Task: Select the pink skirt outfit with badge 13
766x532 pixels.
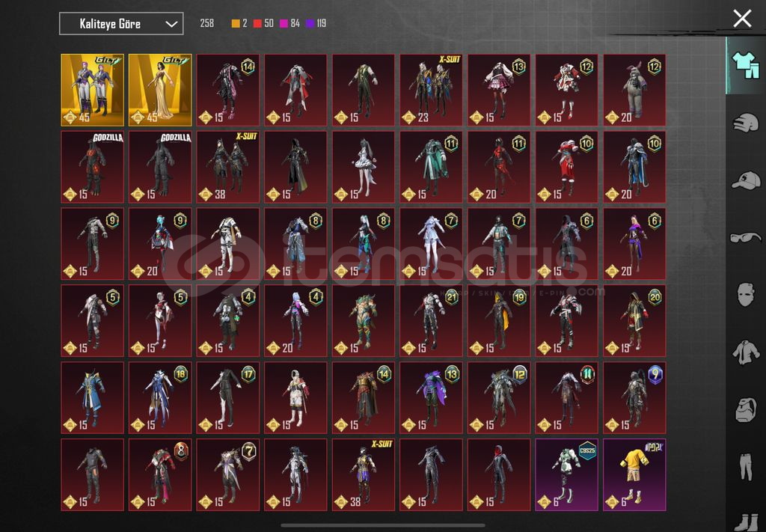Action: click(499, 90)
